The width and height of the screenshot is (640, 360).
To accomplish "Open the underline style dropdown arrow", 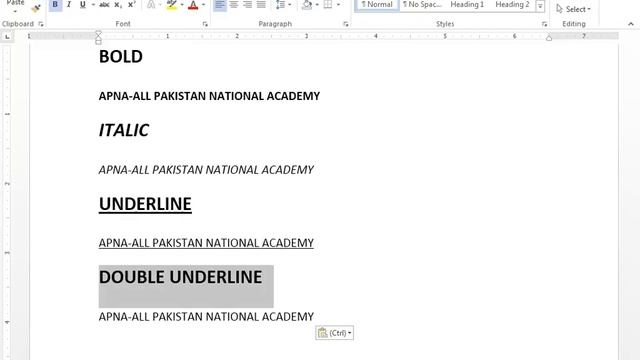I will 93,4.
